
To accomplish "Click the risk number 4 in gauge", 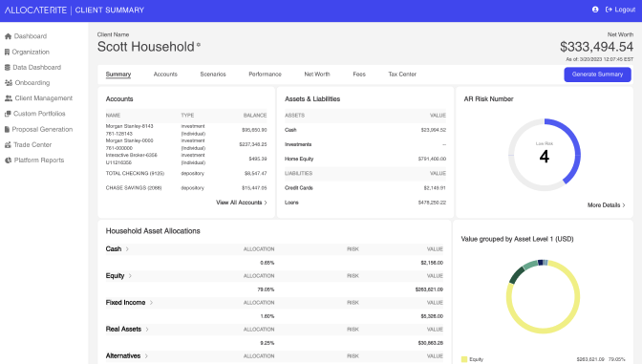I will pyautogui.click(x=545, y=157).
